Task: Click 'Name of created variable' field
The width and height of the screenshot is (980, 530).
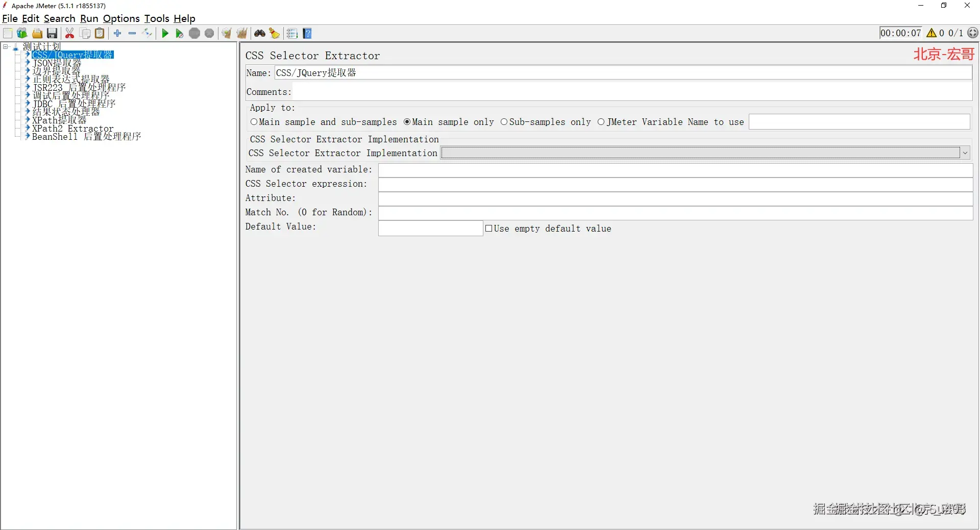Action: pyautogui.click(x=675, y=170)
